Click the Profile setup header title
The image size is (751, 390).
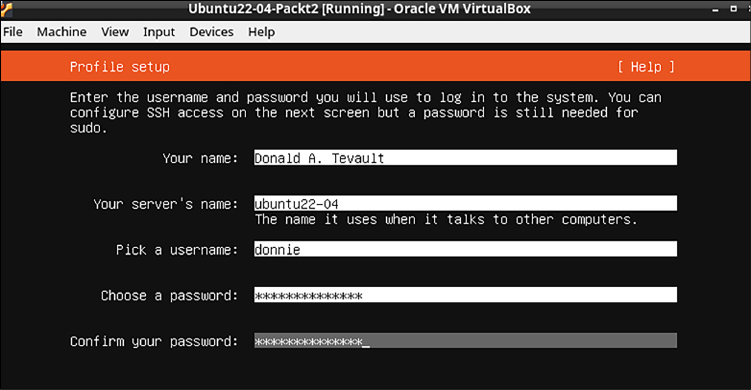click(x=120, y=67)
